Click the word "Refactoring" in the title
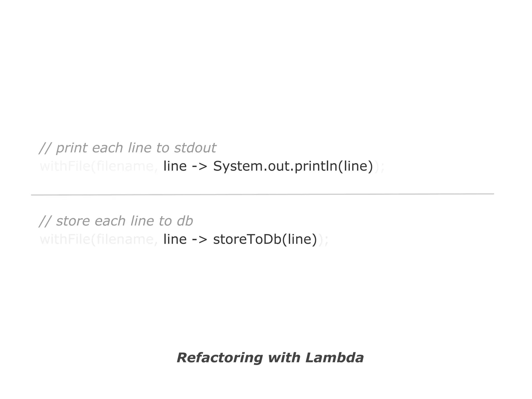The width and height of the screenshot is (532, 399). (220, 358)
